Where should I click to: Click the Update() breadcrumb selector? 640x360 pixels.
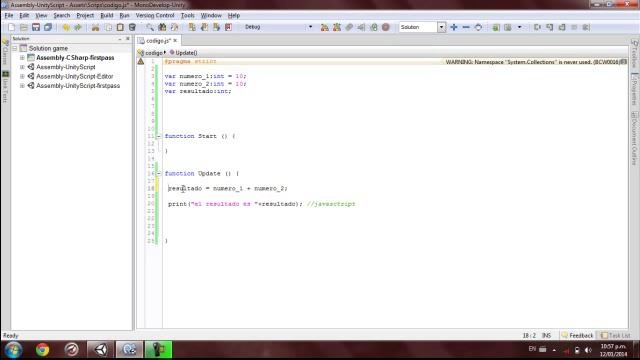[x=183, y=53]
